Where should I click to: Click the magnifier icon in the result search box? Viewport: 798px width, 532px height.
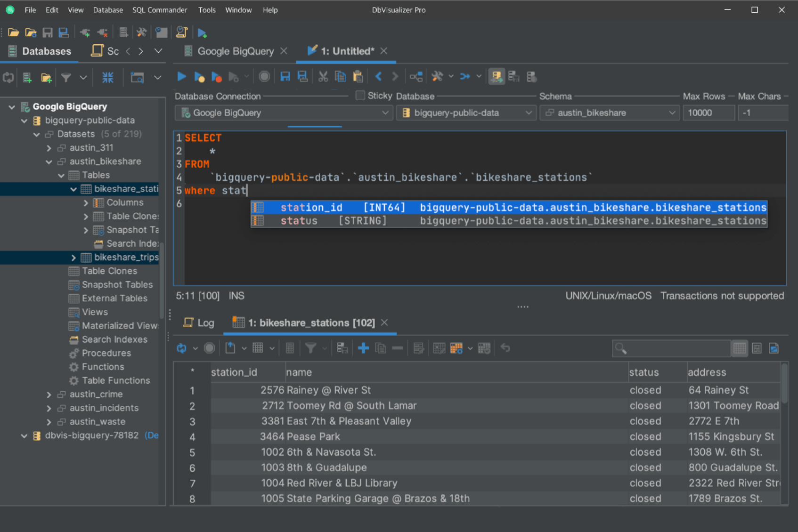tap(621, 348)
